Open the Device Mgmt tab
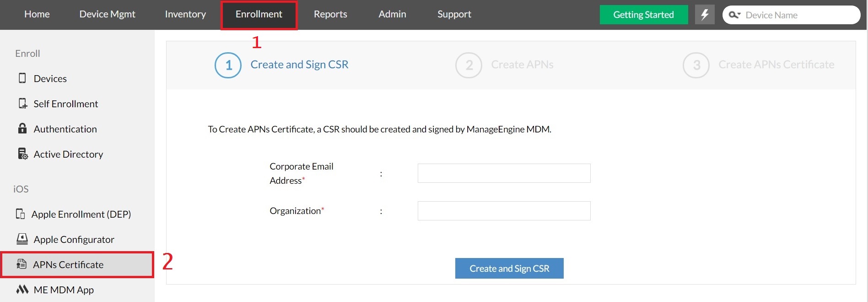 pos(107,14)
